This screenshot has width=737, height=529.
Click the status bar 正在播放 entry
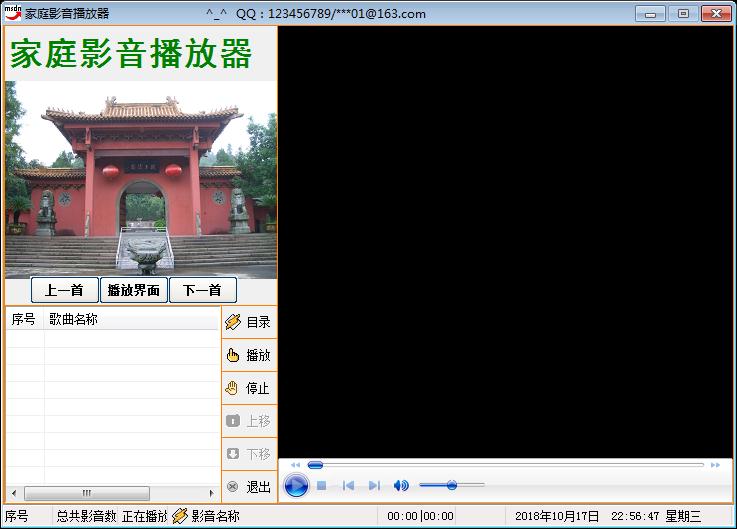144,516
